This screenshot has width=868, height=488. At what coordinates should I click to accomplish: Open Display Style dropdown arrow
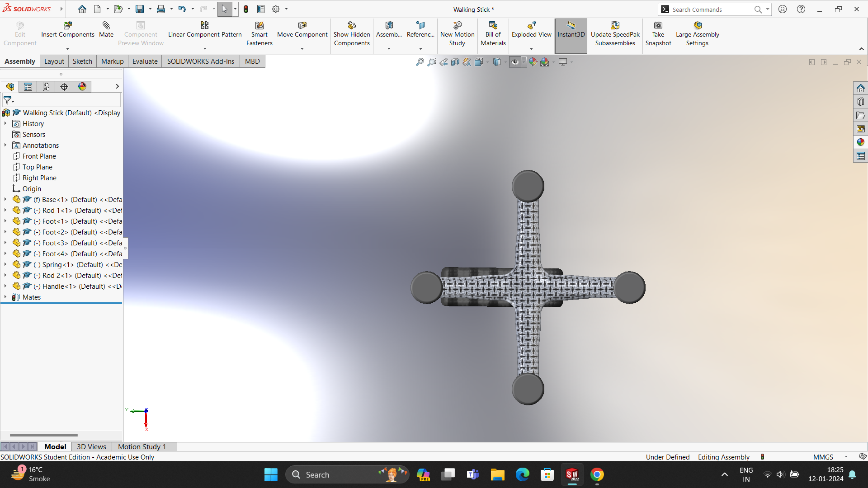tap(505, 62)
